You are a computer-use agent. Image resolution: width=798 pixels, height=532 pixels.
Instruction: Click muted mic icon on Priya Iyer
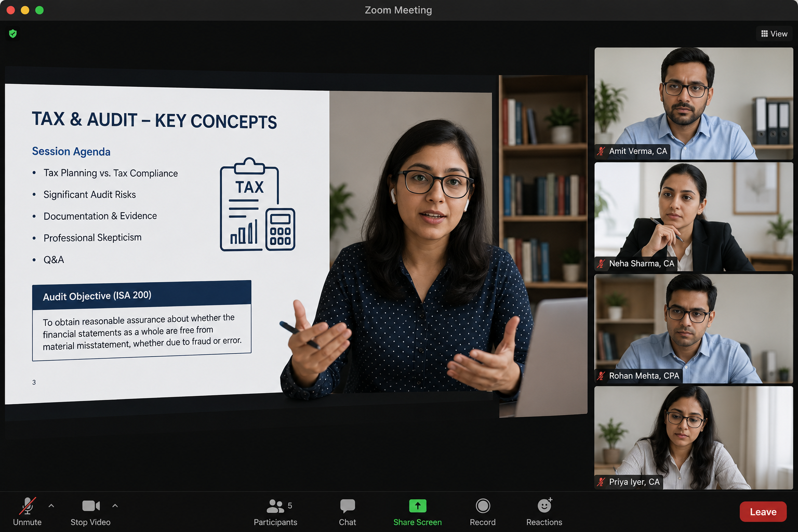(x=601, y=482)
